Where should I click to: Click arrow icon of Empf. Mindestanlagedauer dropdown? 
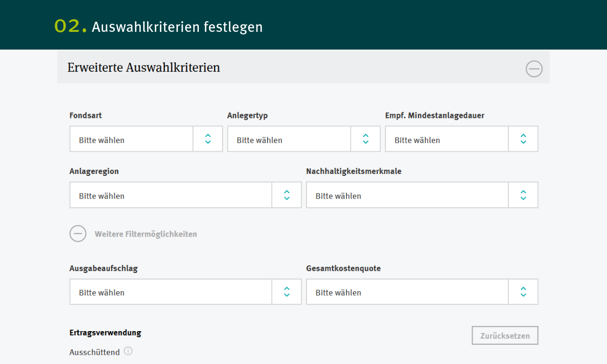coord(524,139)
